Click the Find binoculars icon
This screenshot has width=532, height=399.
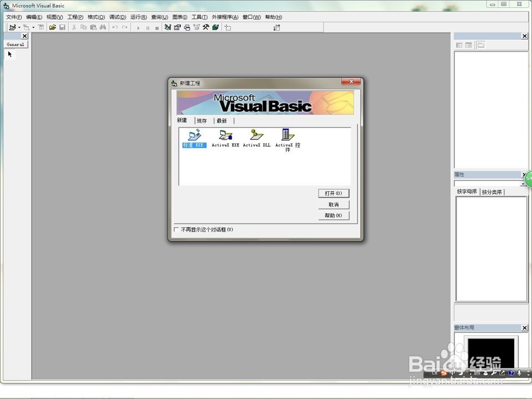click(103, 28)
